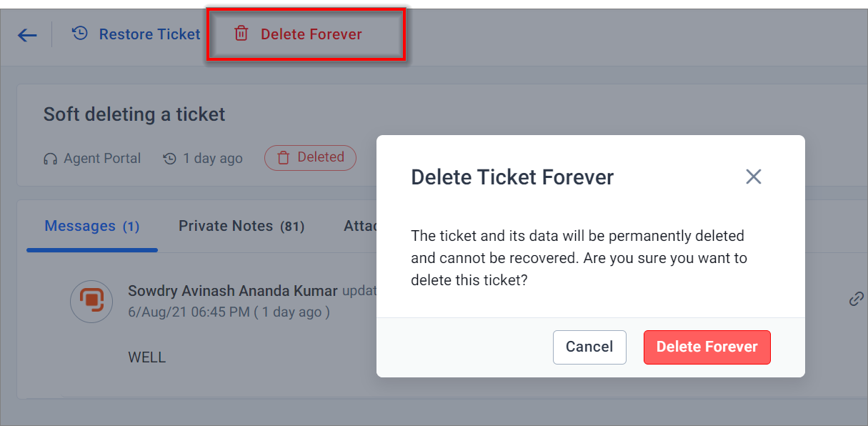Confirm with the red Delete Forever button

tap(707, 347)
